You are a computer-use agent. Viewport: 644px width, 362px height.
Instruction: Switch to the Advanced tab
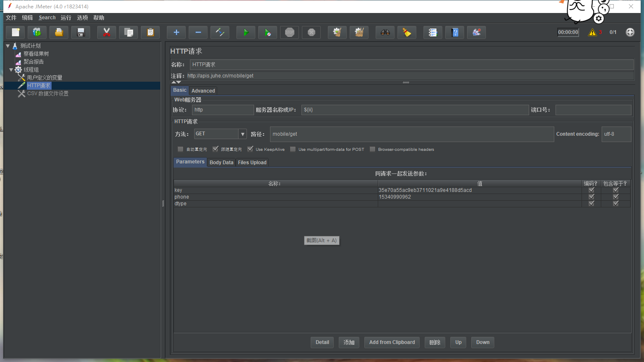(x=203, y=90)
